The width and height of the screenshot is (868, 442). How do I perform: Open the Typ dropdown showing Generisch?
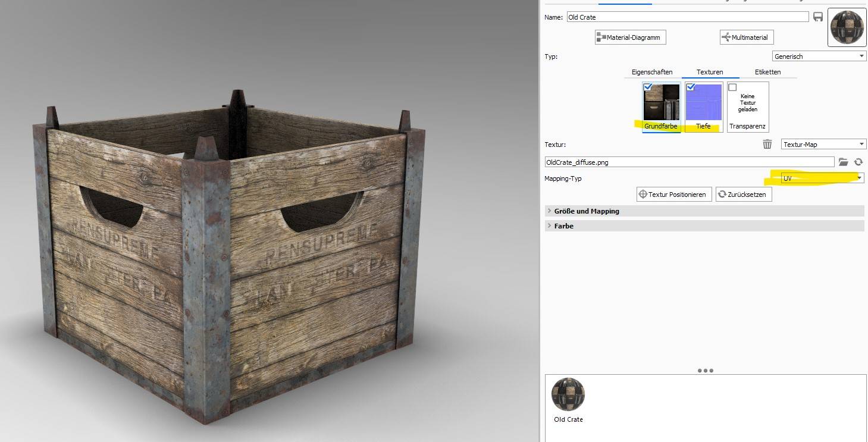819,57
